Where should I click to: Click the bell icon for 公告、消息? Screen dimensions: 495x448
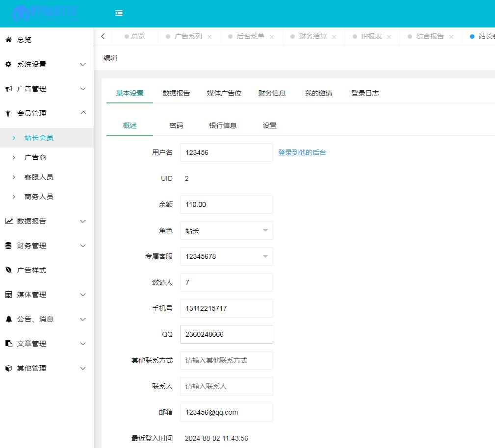coord(8,319)
